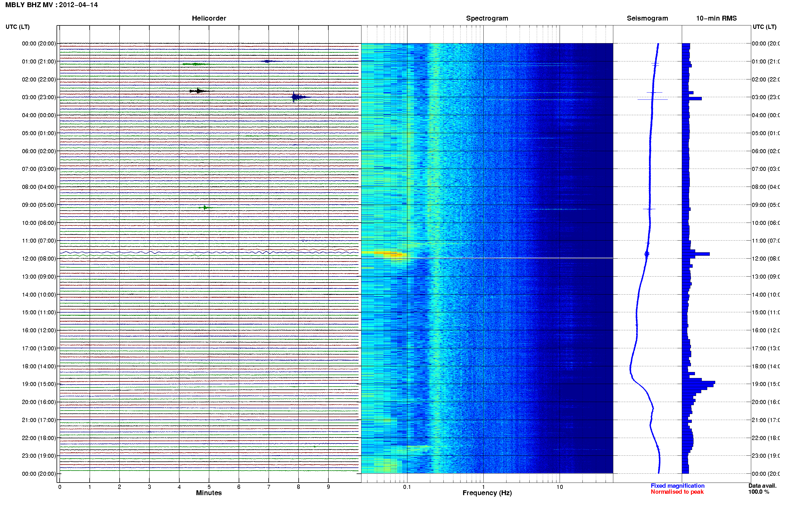Click the 'Data avail.' label
The height and width of the screenshot is (508, 812).
pyautogui.click(x=762, y=486)
